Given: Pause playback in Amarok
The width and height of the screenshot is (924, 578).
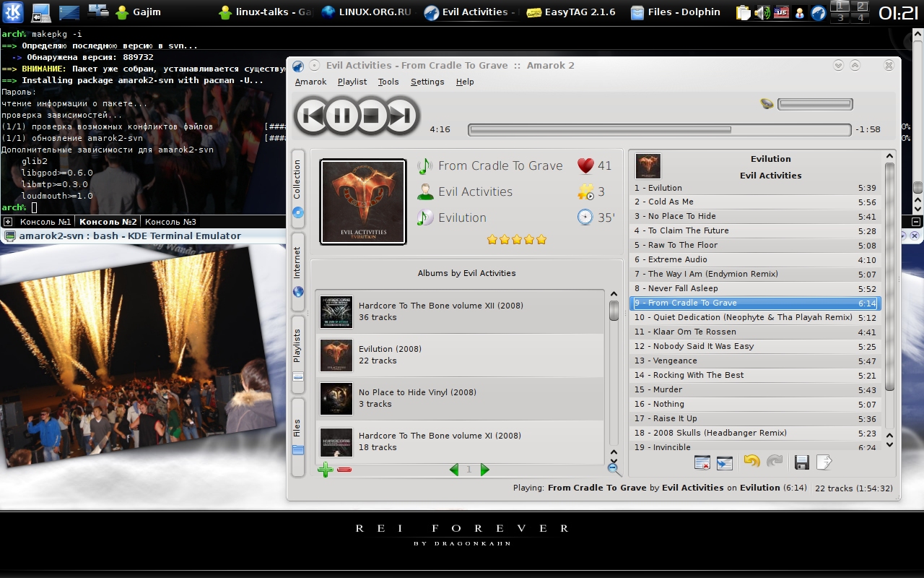Looking at the screenshot, I should (342, 116).
